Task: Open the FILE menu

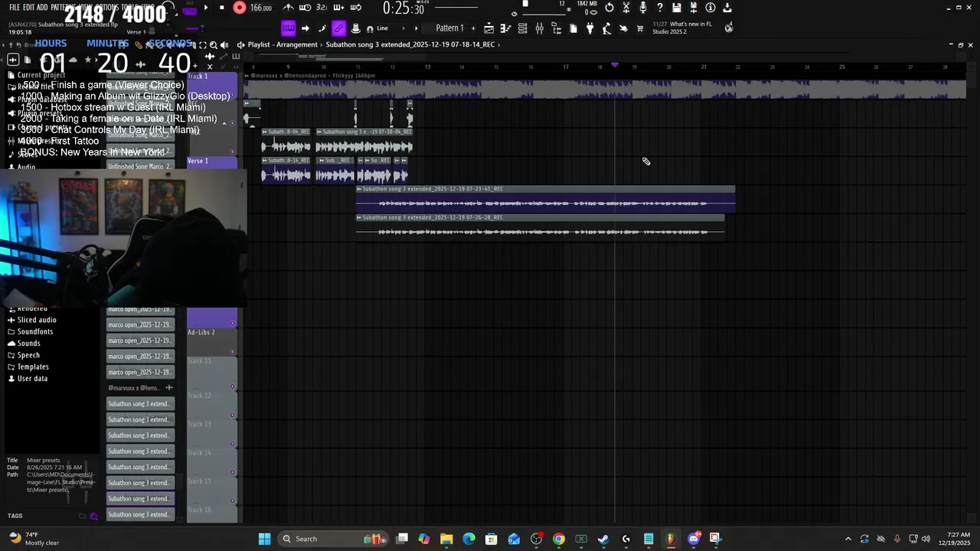Action: (15, 7)
